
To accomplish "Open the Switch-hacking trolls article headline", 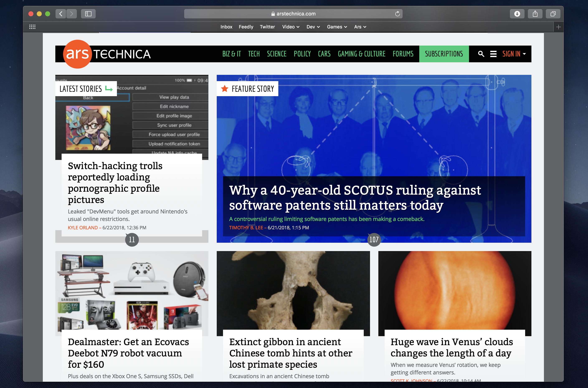I will point(115,183).
